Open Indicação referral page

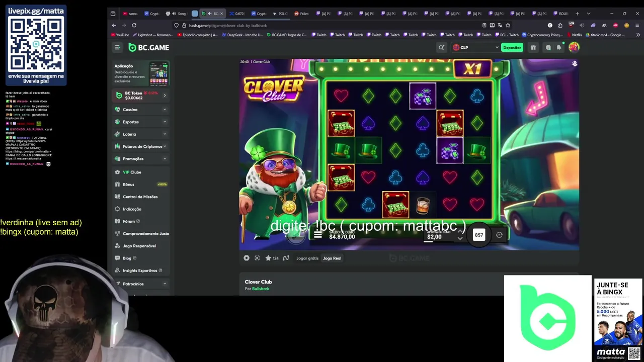tap(141, 209)
